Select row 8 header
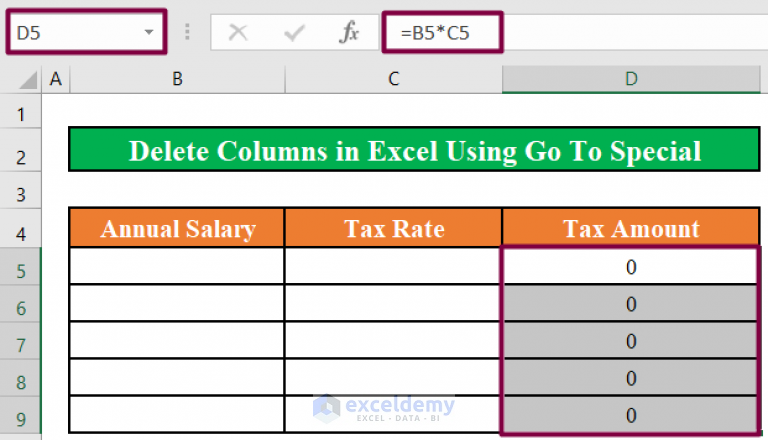The image size is (768, 440). pos(21,378)
